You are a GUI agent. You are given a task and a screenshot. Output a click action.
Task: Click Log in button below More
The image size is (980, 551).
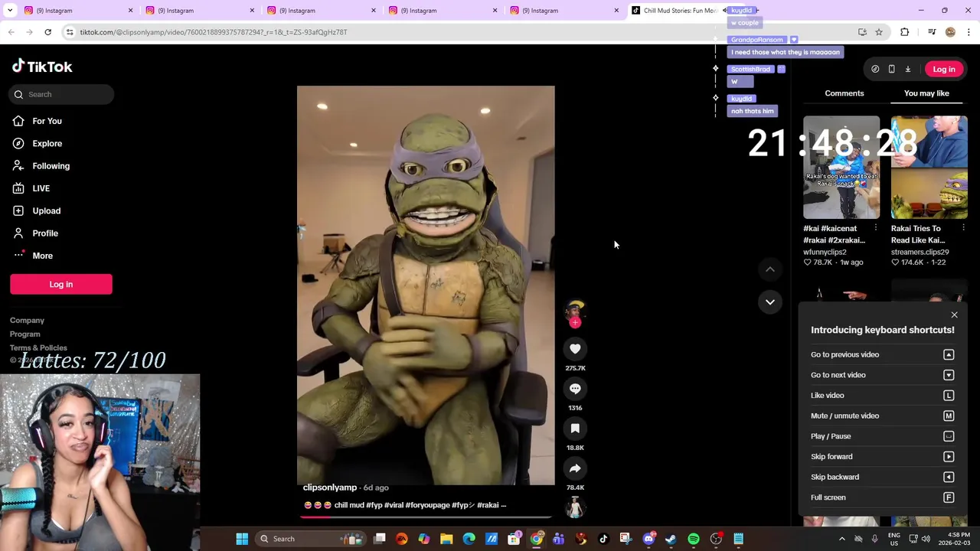(61, 285)
